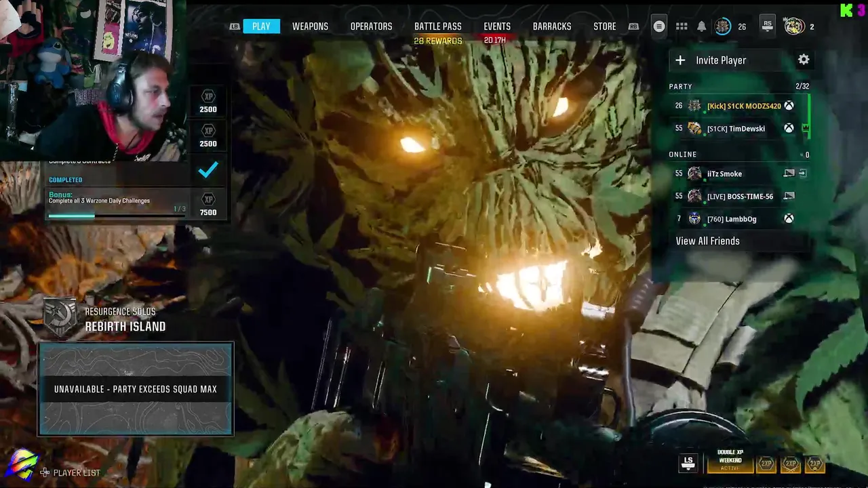
Task: Click Invite Player
Action: (721, 60)
